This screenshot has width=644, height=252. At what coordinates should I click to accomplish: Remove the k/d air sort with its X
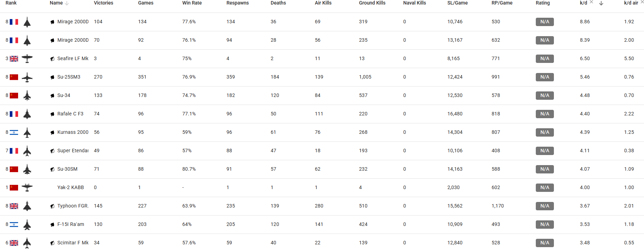pyautogui.click(x=642, y=2)
